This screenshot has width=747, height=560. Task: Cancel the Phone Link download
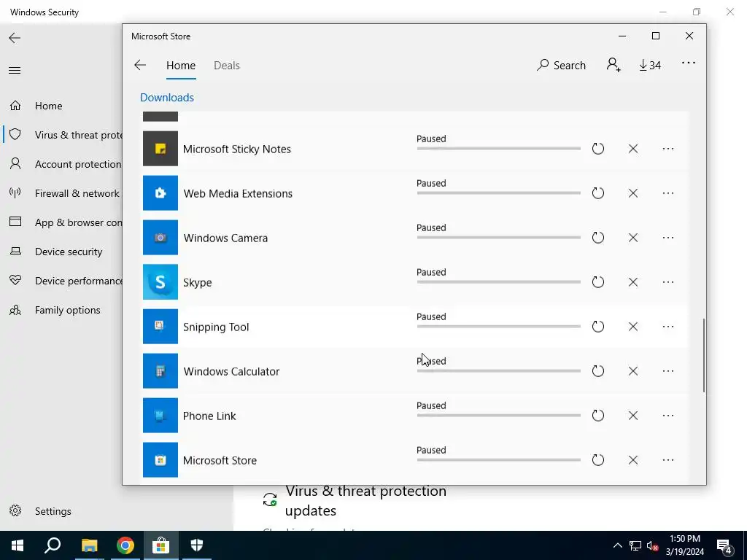(633, 416)
